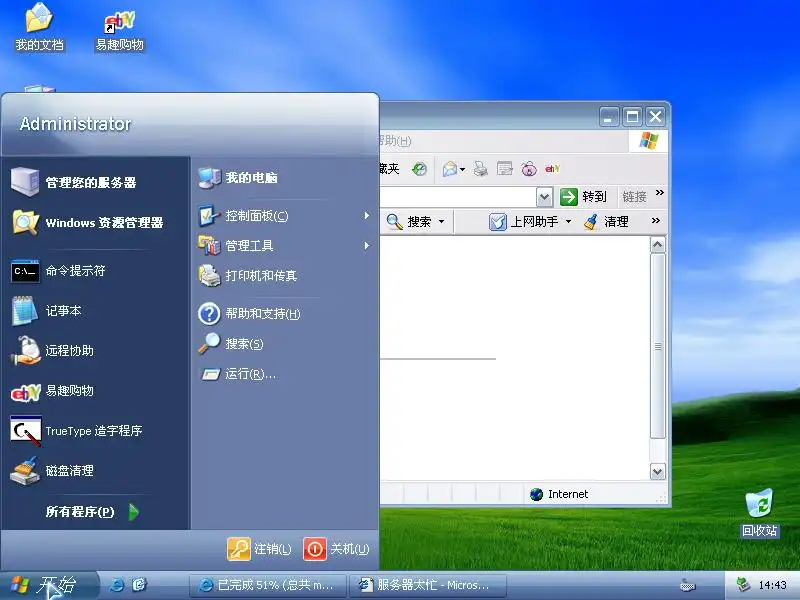Click the Internet zone status bar entry
This screenshot has width=800, height=600.
559,494
